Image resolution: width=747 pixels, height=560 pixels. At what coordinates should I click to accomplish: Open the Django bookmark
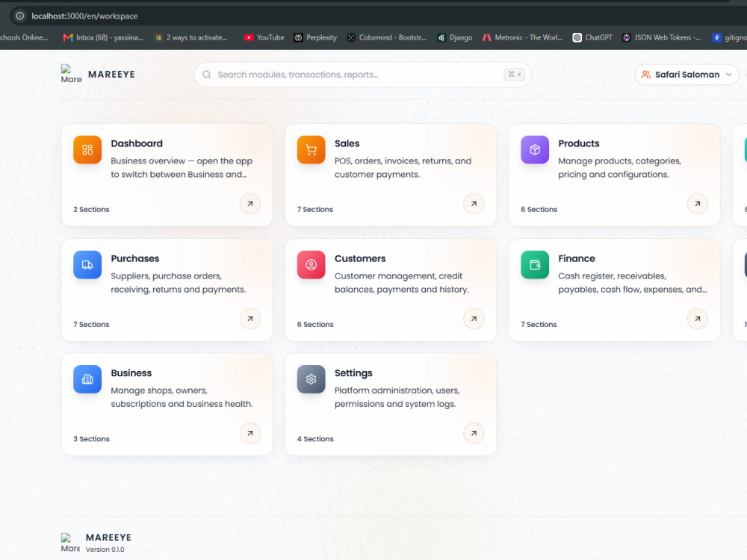pyautogui.click(x=455, y=37)
